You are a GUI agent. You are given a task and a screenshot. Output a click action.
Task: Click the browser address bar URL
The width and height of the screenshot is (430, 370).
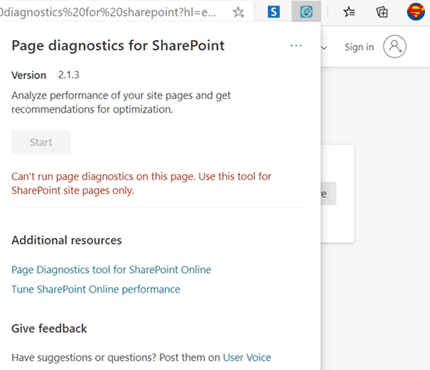[x=108, y=12]
